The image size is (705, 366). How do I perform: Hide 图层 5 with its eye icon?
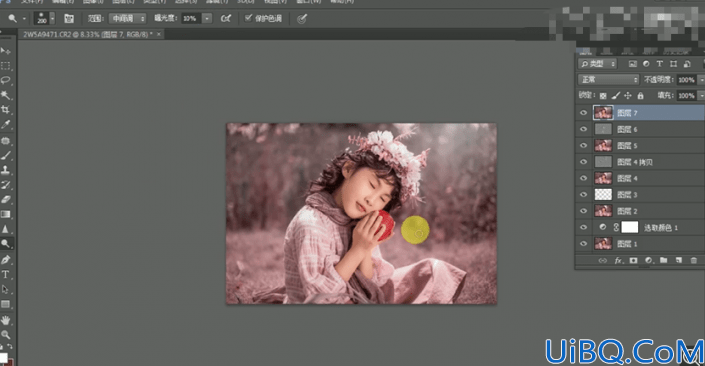(x=584, y=145)
